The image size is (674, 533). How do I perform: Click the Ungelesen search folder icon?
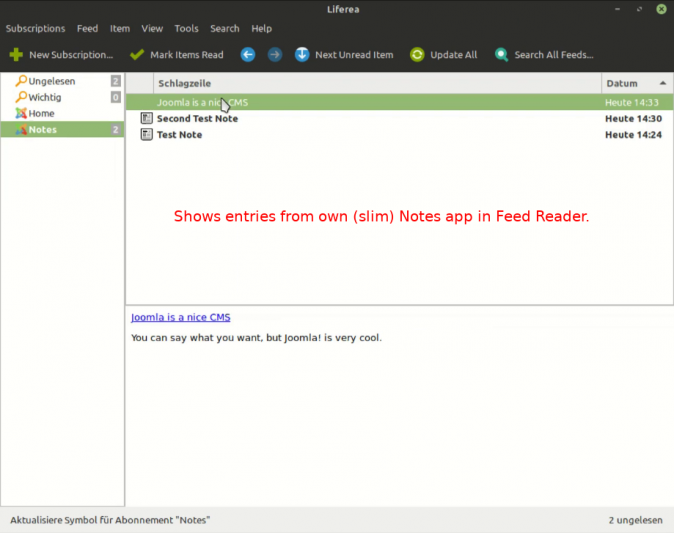21,81
